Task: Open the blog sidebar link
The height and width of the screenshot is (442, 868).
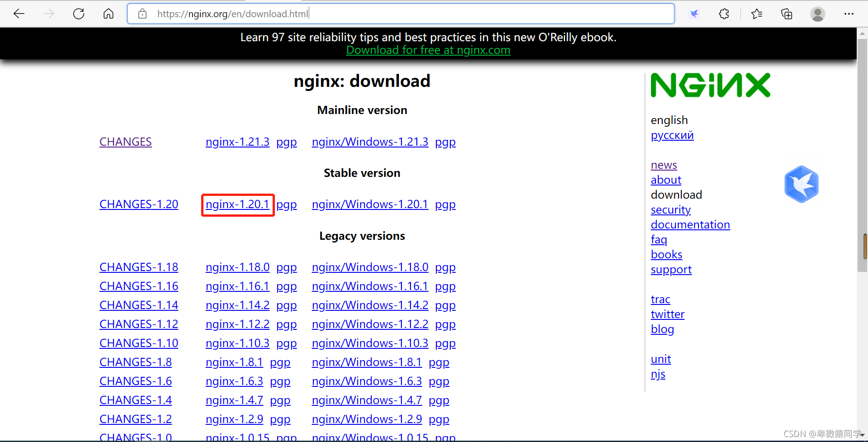Action: 662,329
